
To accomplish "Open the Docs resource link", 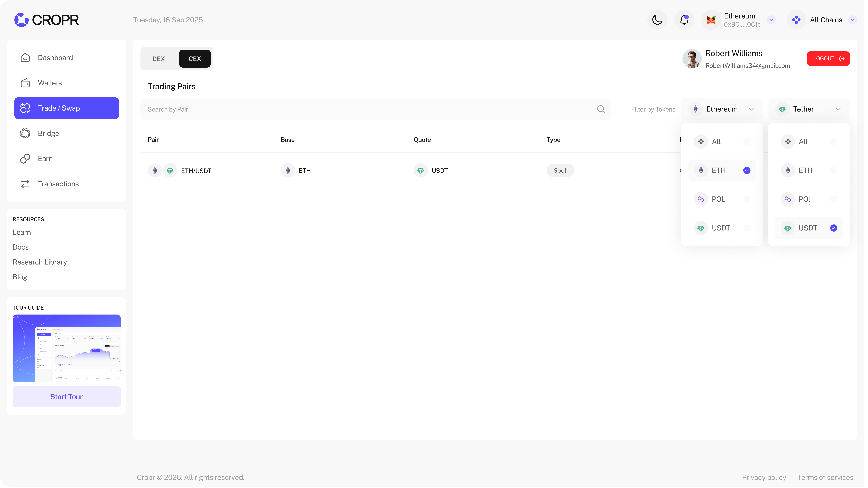I will [21, 248].
